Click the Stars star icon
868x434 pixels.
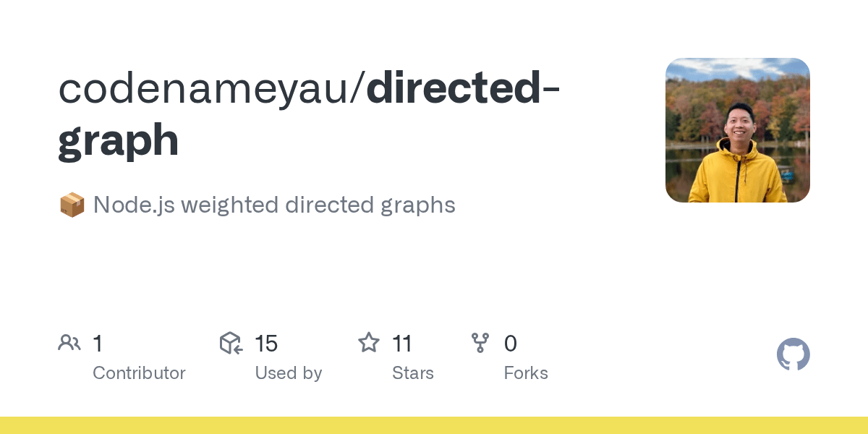(369, 343)
